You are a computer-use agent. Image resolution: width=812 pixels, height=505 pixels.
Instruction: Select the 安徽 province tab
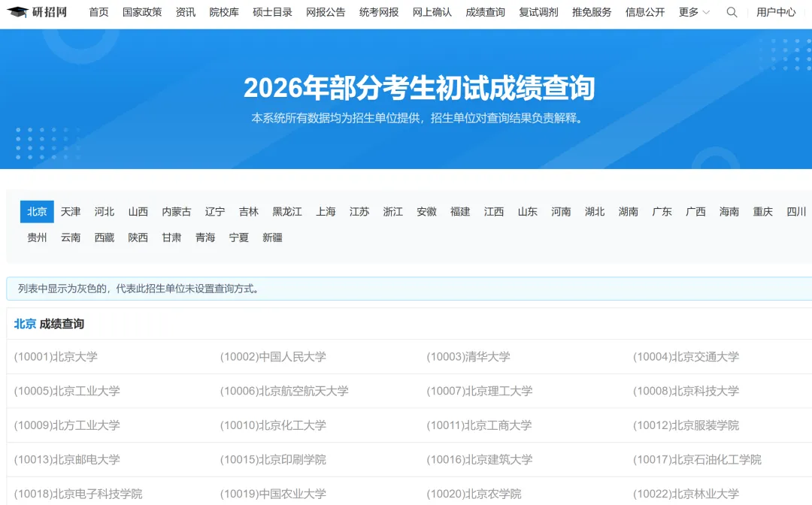pyautogui.click(x=427, y=212)
